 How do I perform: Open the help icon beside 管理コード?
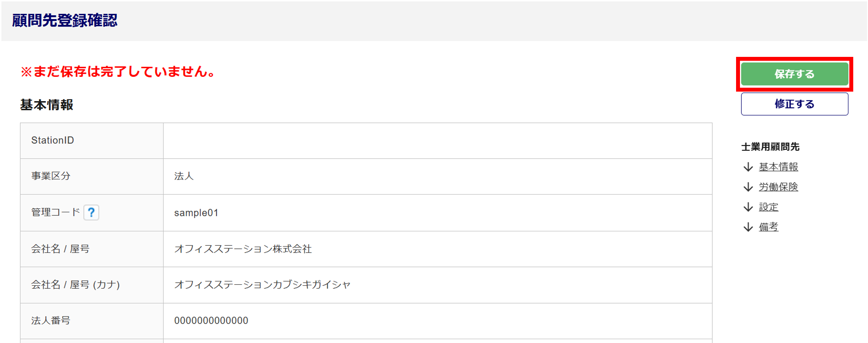[x=91, y=212]
